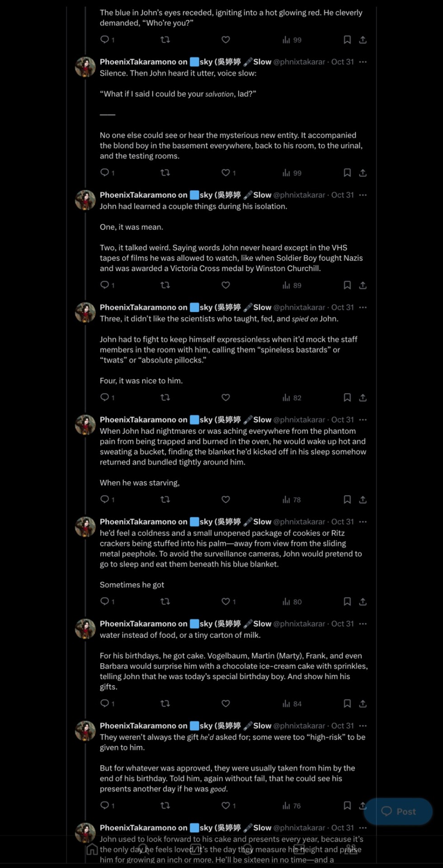Open the three-dot menu on "They weren't always" tweet
The image size is (443, 868).
click(x=363, y=726)
